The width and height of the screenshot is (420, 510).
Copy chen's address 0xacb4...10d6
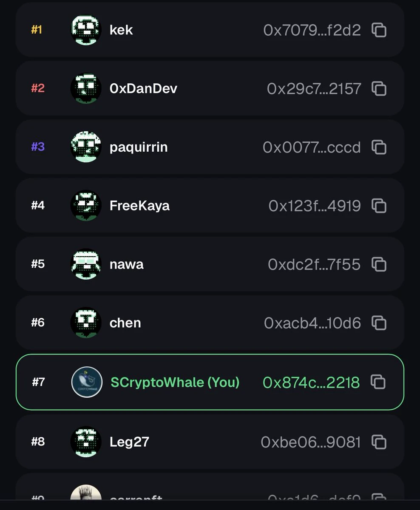[x=379, y=323]
